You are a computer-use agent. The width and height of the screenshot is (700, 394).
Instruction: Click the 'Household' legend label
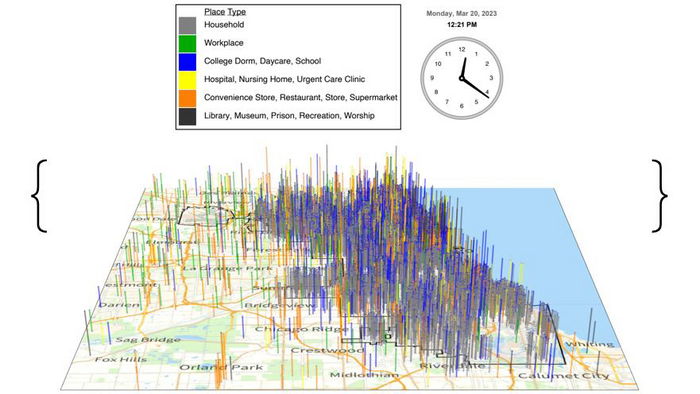(x=224, y=25)
